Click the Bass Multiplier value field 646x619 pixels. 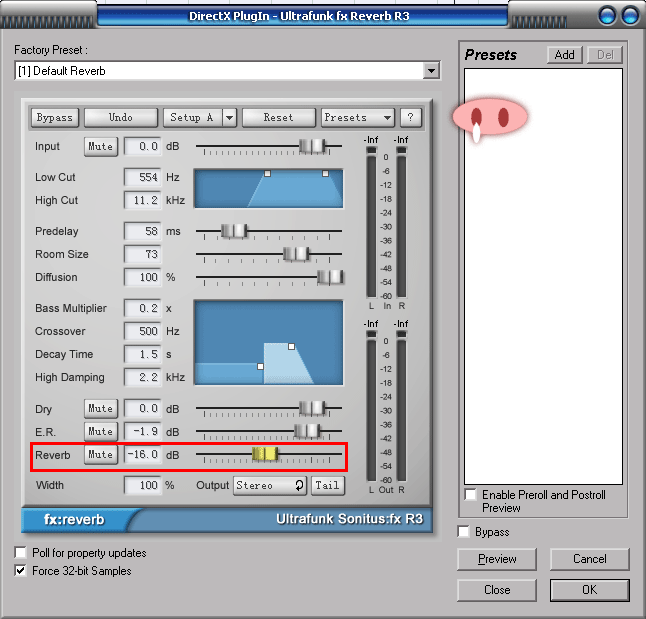pyautogui.click(x=143, y=308)
